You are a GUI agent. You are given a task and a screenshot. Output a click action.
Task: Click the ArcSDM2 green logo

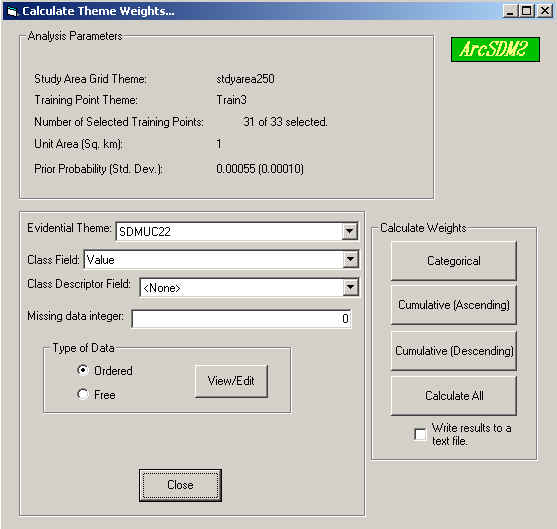click(495, 49)
